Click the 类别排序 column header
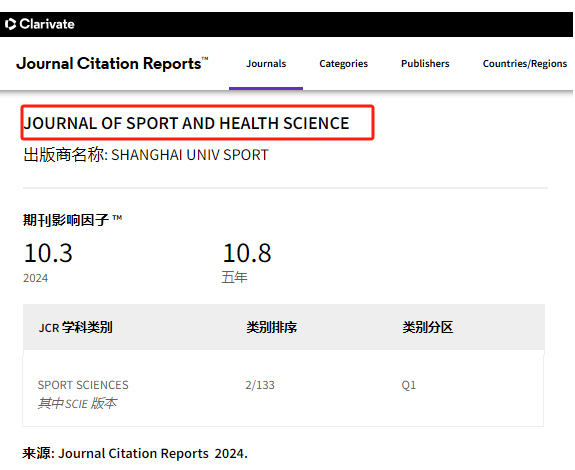The height and width of the screenshot is (470, 575). pyautogui.click(x=271, y=327)
